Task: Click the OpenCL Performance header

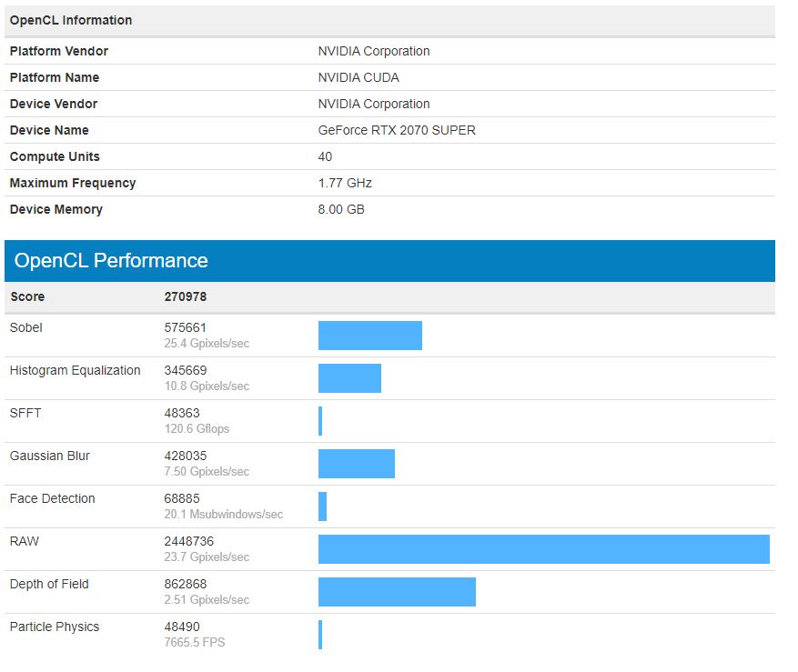Action: point(111,261)
